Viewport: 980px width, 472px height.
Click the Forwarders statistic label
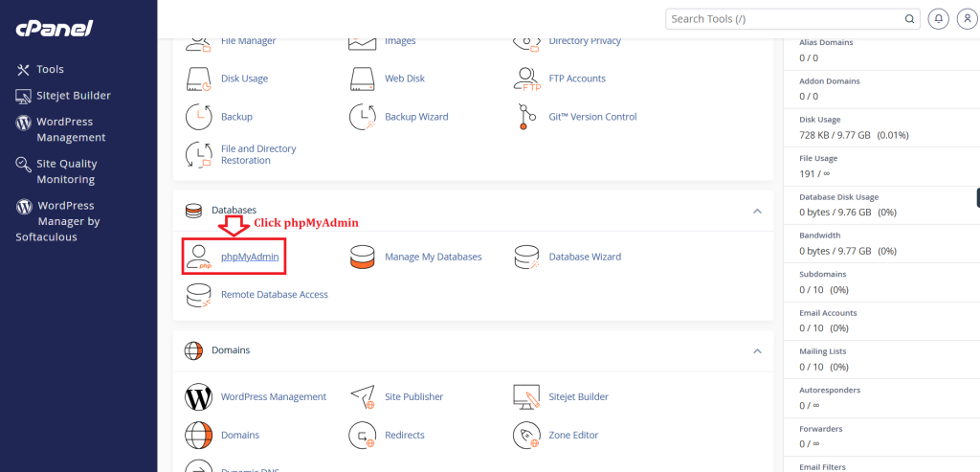(x=820, y=429)
